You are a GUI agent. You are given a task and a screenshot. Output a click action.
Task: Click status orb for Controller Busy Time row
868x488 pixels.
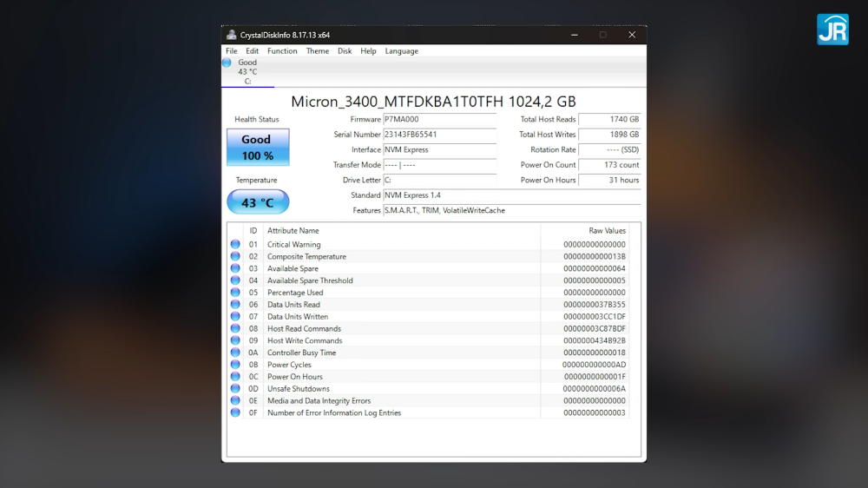235,353
